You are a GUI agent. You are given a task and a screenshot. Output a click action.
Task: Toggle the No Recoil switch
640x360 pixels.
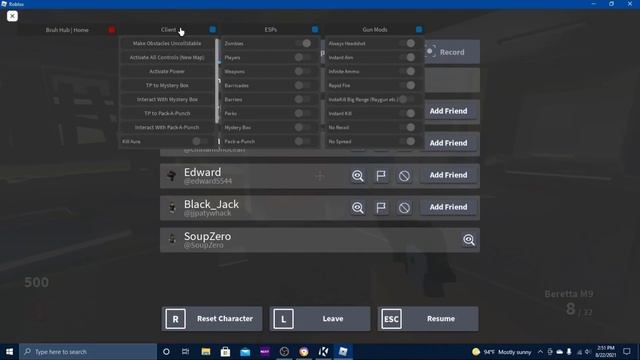point(407,127)
